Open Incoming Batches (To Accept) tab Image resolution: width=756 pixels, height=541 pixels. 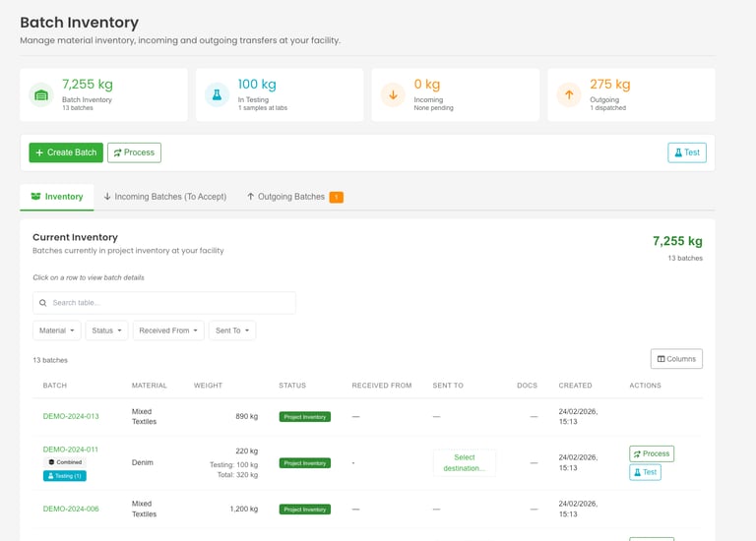click(x=164, y=197)
